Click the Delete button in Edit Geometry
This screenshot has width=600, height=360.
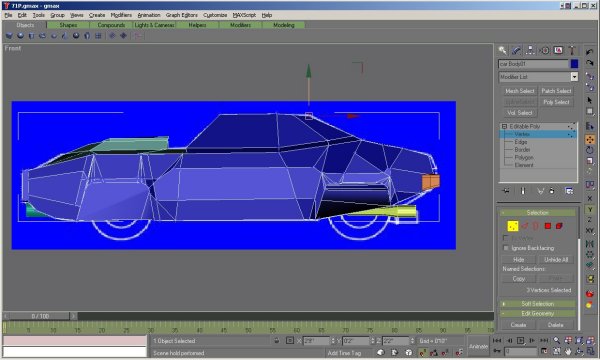click(555, 325)
